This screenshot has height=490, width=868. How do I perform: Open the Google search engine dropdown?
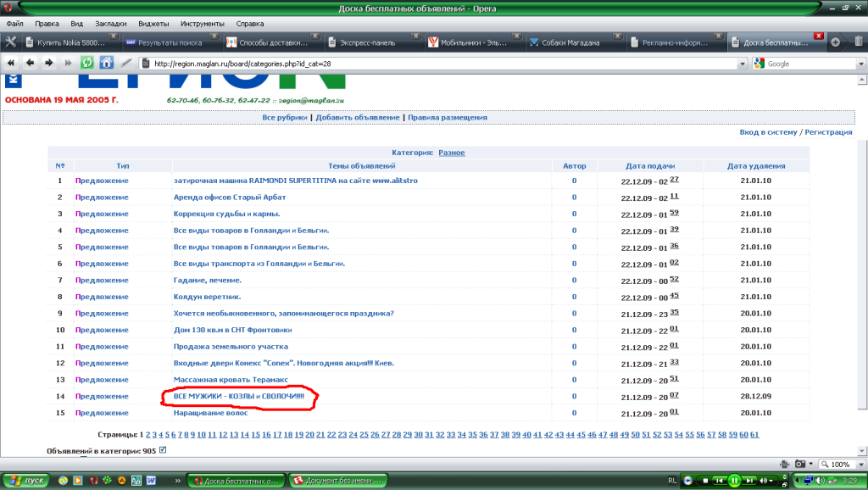[x=759, y=64]
